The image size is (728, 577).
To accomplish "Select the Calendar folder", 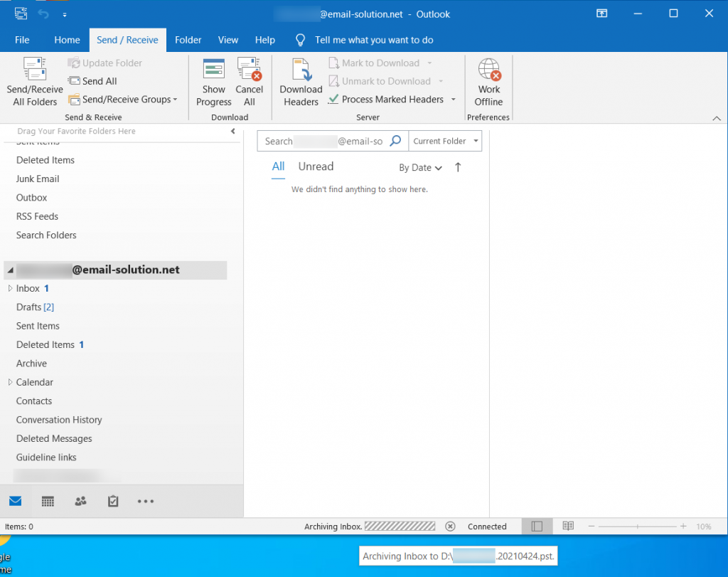I will [x=35, y=382].
